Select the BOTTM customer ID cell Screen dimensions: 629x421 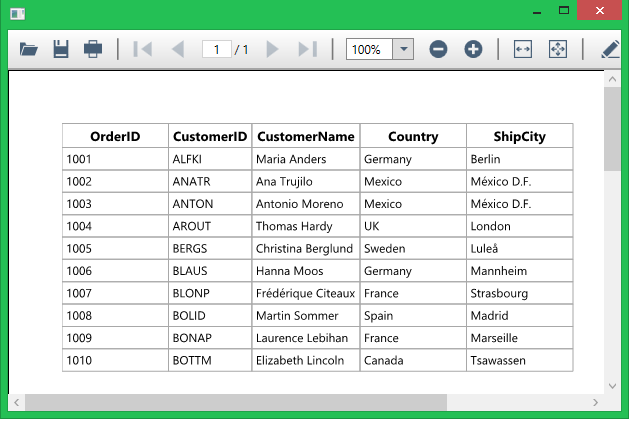[210, 360]
